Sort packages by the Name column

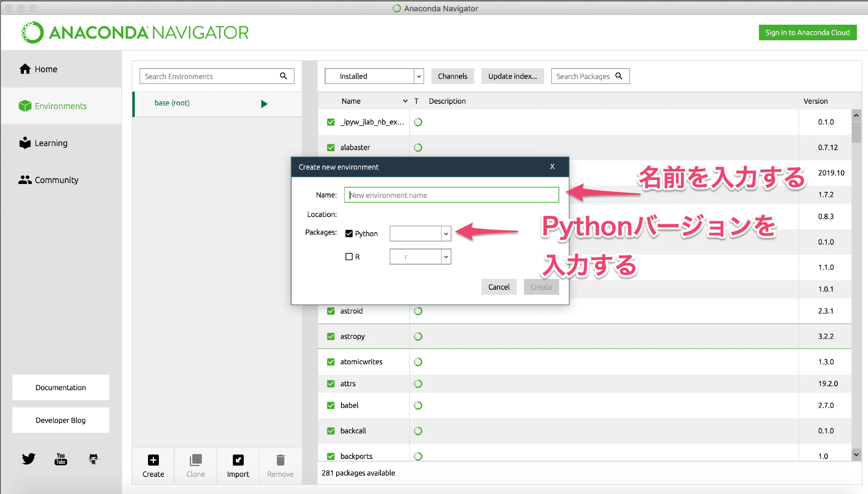click(351, 101)
